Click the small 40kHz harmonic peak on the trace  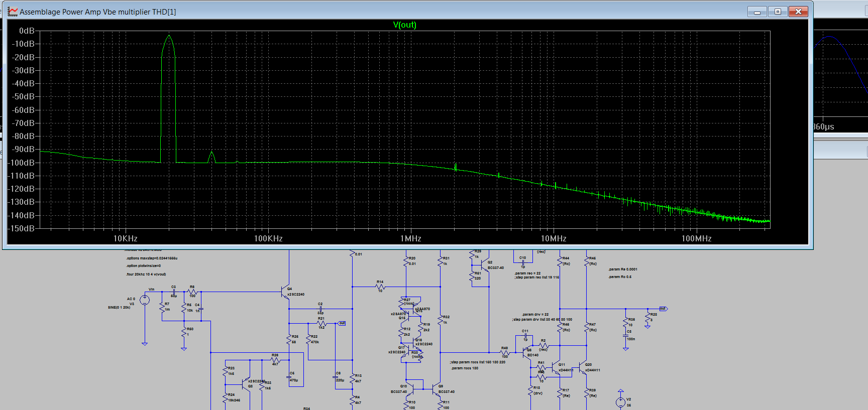click(x=211, y=153)
